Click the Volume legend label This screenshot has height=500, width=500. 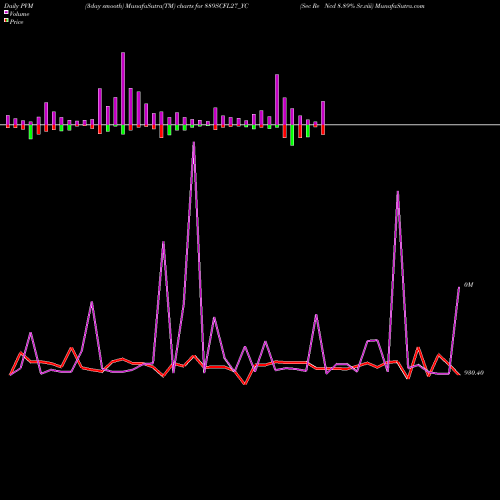point(19,14)
